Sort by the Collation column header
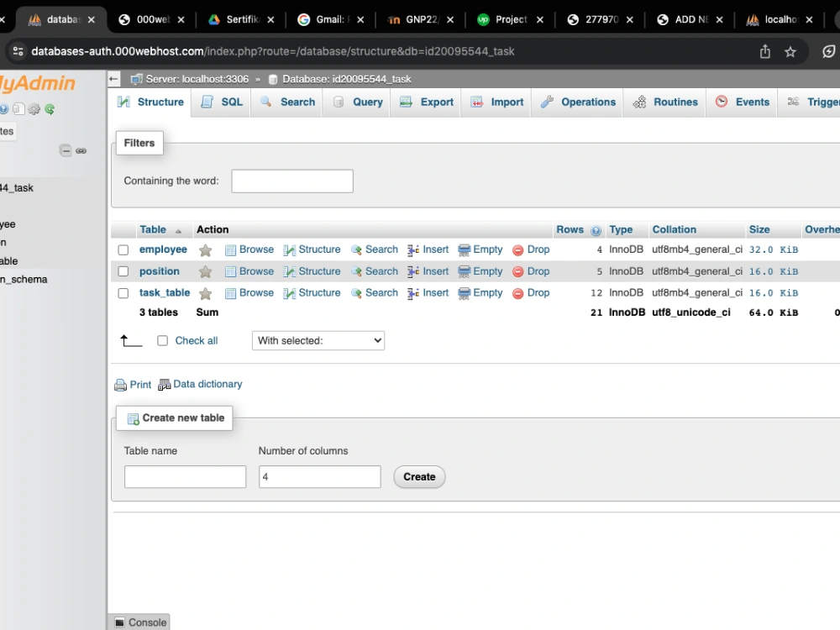Screen dimensions: 840x630 (674, 230)
